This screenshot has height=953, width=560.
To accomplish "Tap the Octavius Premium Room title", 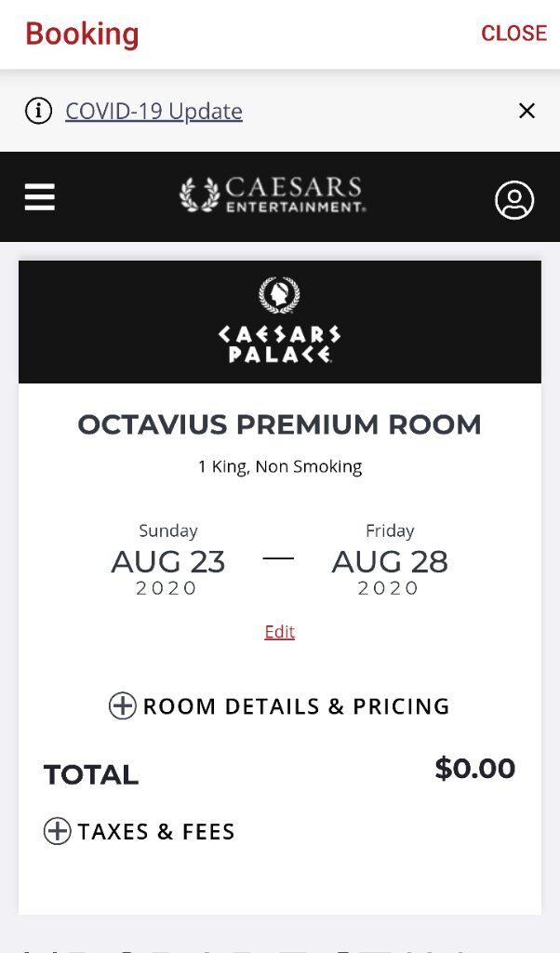I will coord(279,424).
